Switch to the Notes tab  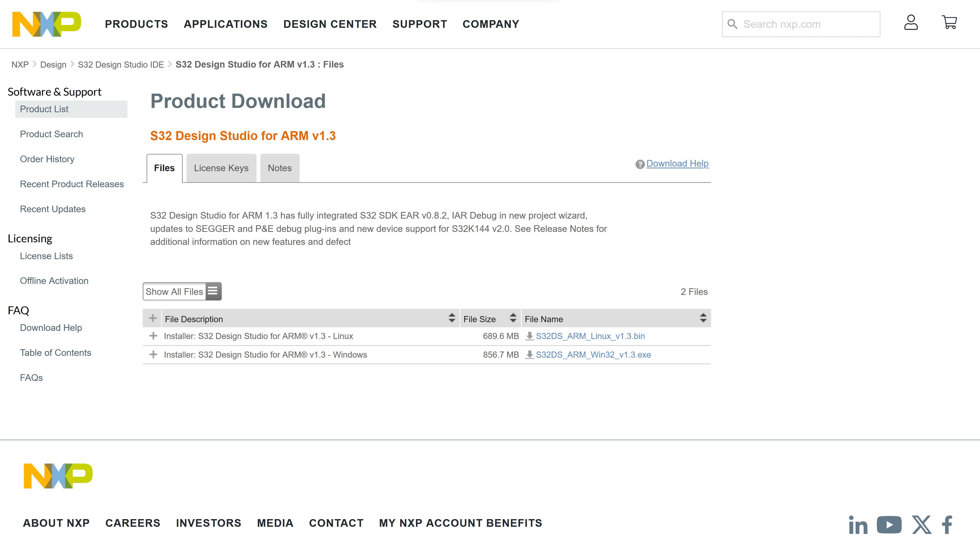point(280,168)
